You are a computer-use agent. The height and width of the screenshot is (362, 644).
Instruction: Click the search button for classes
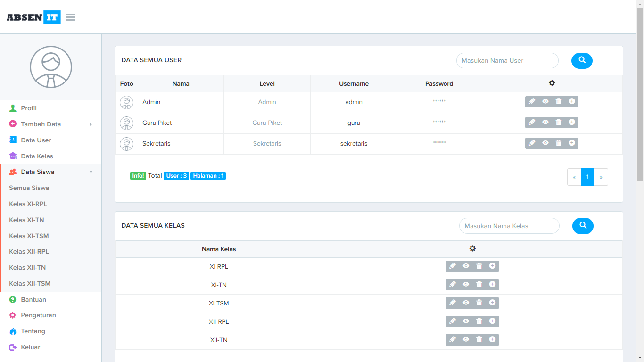(x=583, y=226)
